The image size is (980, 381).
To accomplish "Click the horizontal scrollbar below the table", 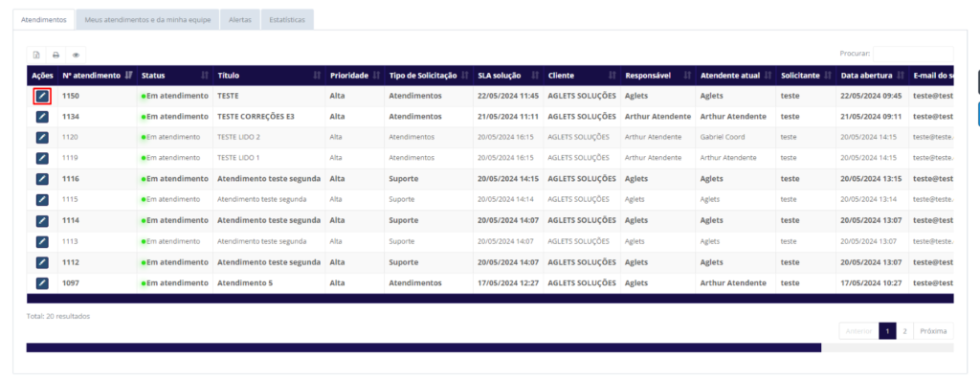I will click(424, 347).
